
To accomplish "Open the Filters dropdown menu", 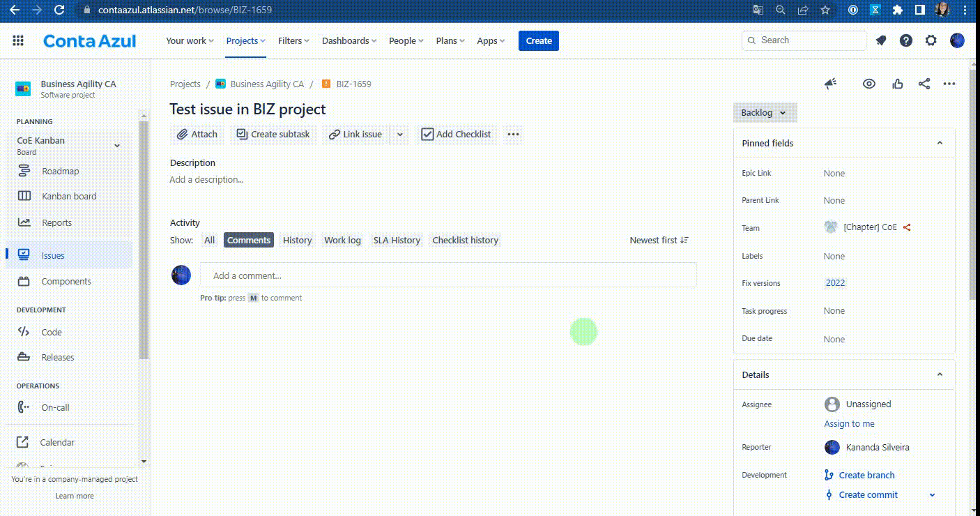I will (x=293, y=40).
